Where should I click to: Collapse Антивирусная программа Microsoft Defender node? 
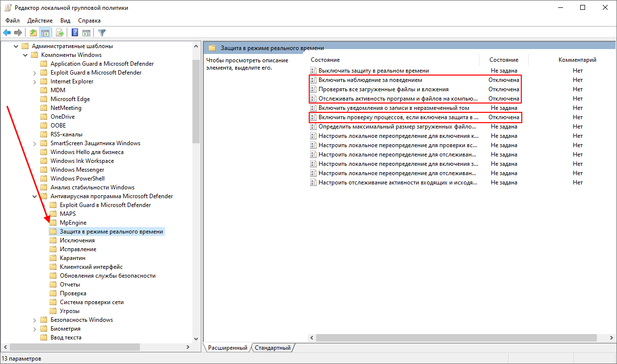34,196
